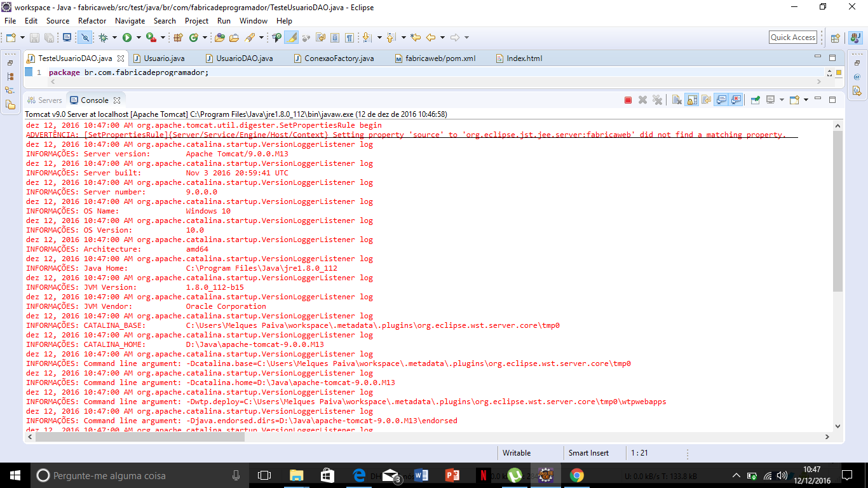Open the Refactor menu
This screenshot has height=488, width=868.
point(92,21)
